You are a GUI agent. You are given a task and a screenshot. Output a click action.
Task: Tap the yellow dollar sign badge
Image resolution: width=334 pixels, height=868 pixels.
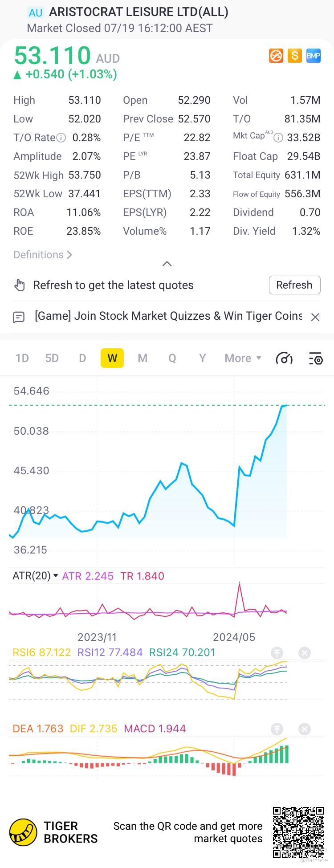coord(294,56)
